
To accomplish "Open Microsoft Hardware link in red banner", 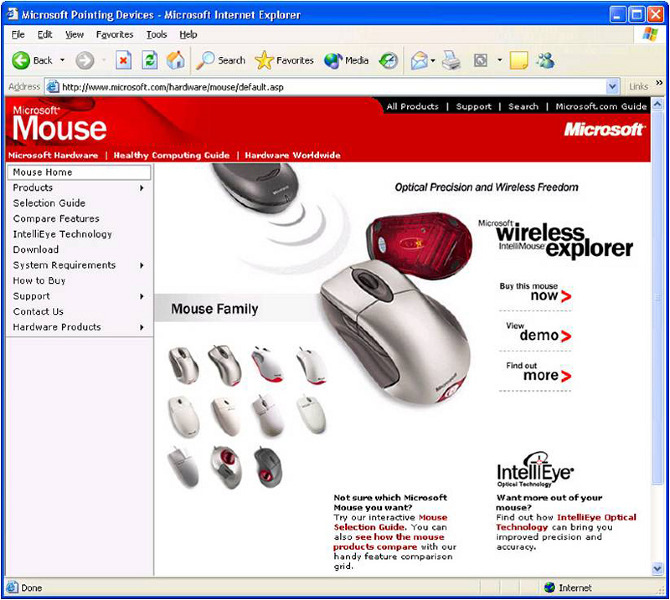I will coord(53,155).
